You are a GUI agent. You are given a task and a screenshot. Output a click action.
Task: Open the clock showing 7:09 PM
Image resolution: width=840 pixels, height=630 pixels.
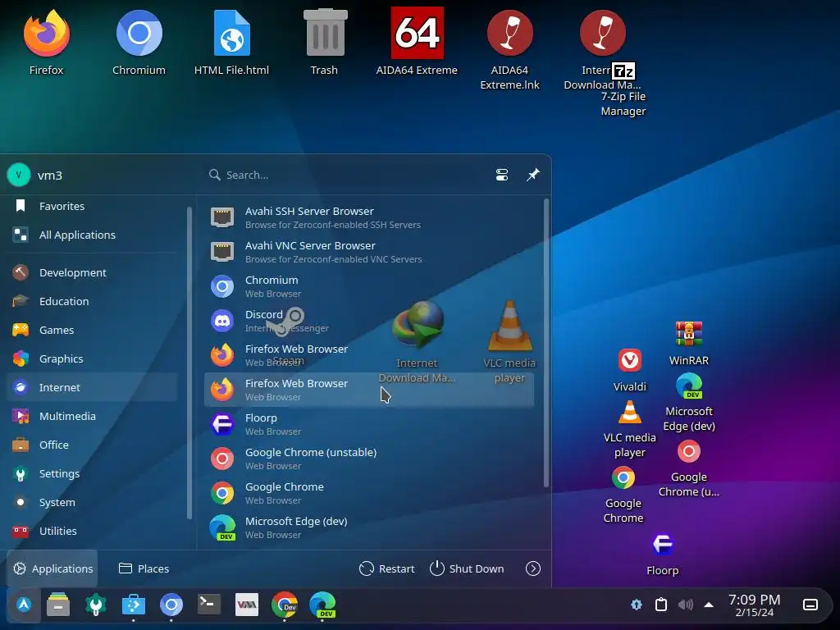pos(755,605)
